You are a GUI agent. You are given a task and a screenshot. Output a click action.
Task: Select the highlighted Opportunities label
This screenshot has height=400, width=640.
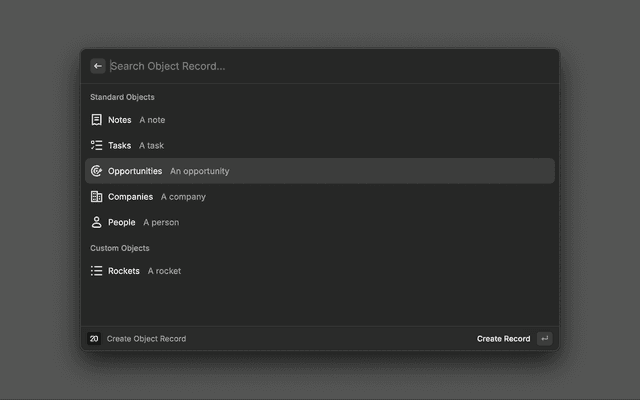coord(135,171)
